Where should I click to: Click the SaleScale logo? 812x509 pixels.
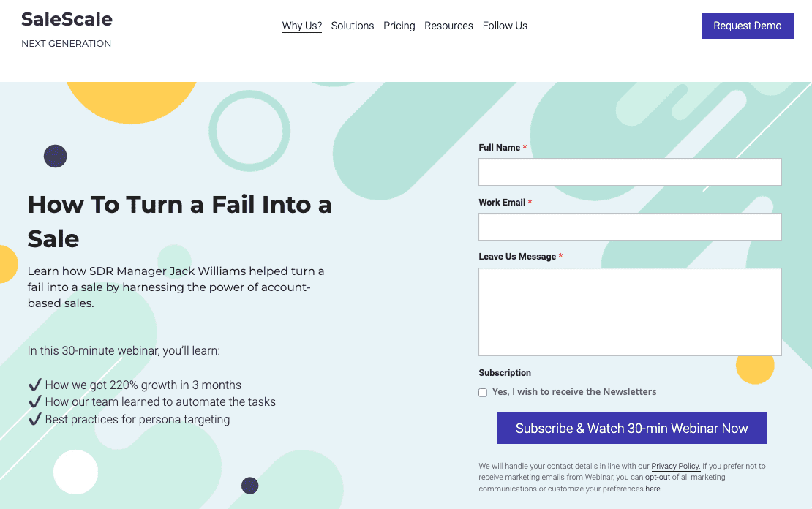[67, 19]
